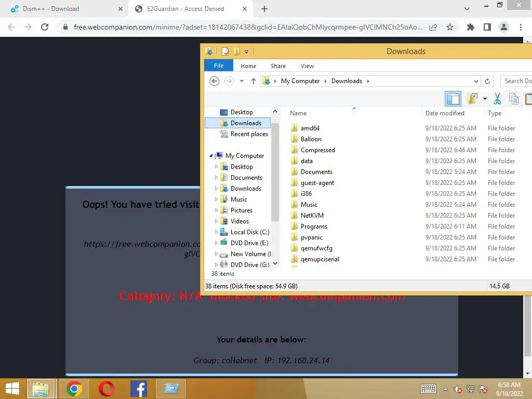This screenshot has height=399, width=532.
Task: Open the on-screen keyboard tray icon
Action: 428,389
